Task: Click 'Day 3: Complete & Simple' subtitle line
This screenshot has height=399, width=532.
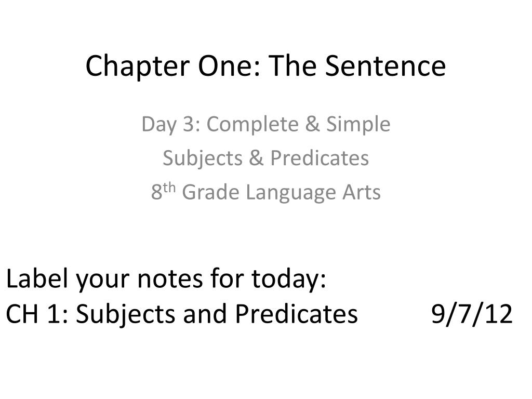Action: pyautogui.click(x=266, y=125)
